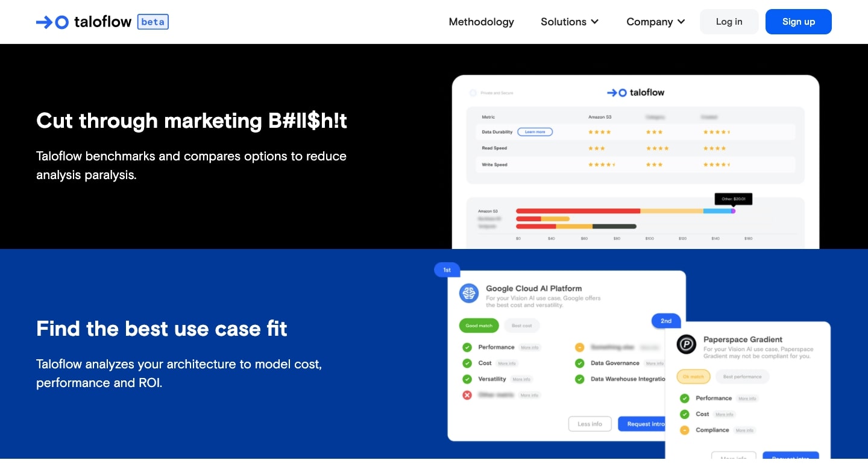Click the 2nd rank badge
This screenshot has width=868, height=466.
666,321
